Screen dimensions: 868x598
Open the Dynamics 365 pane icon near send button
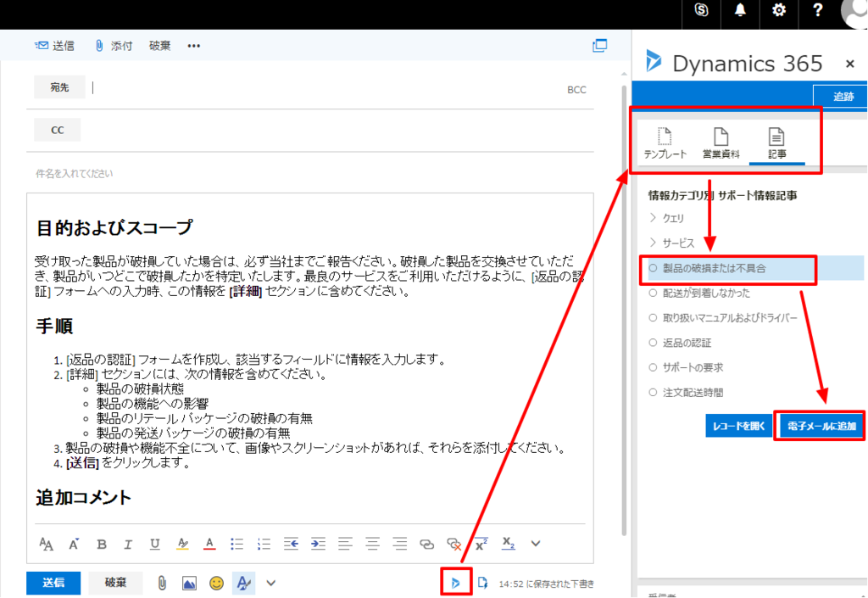(x=456, y=583)
